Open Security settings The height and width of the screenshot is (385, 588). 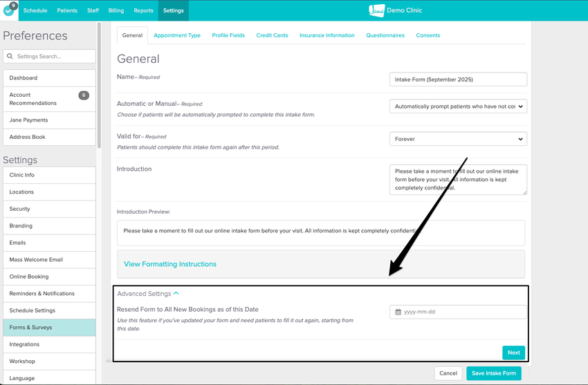49,209
